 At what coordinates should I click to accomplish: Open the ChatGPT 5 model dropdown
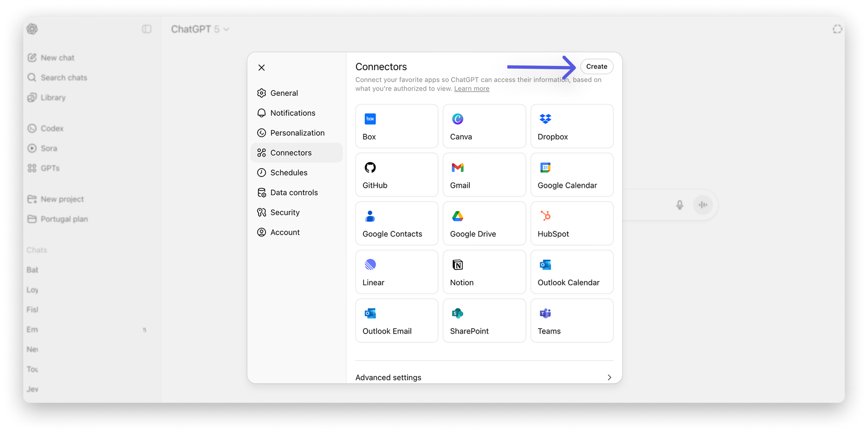pos(200,29)
